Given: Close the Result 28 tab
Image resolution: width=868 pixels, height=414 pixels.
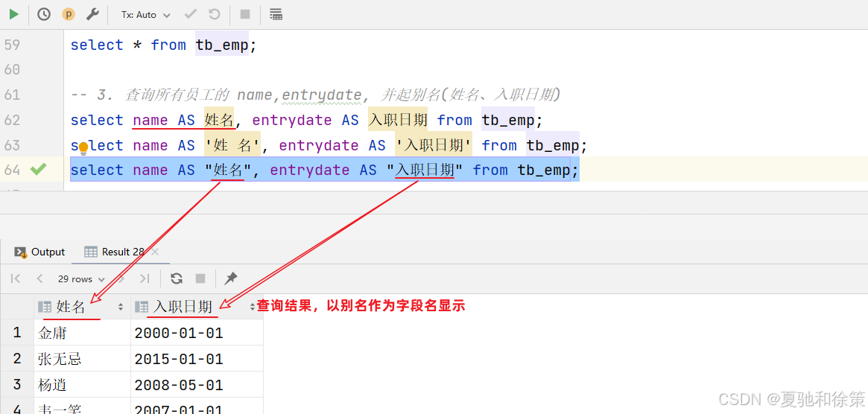Looking at the screenshot, I should click(155, 252).
